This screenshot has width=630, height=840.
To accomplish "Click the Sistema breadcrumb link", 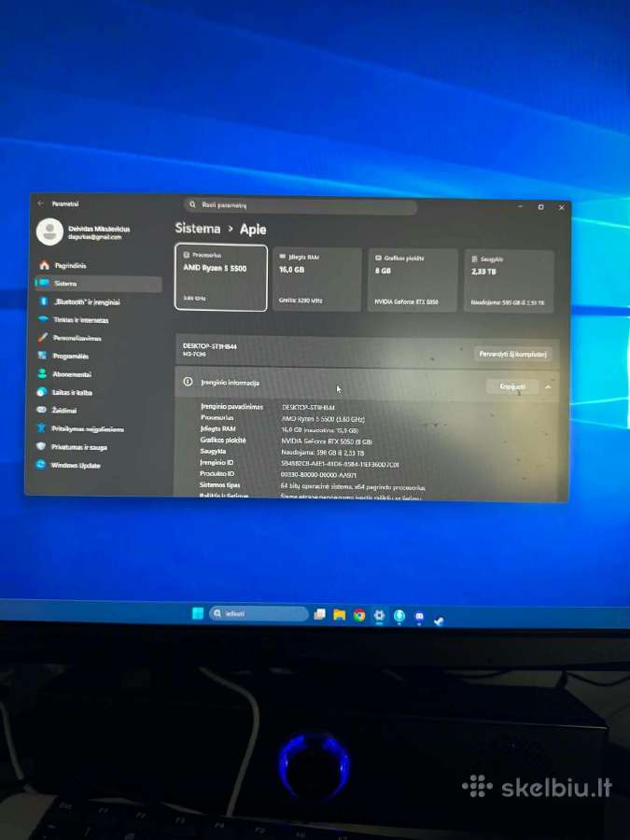I will click(x=198, y=229).
